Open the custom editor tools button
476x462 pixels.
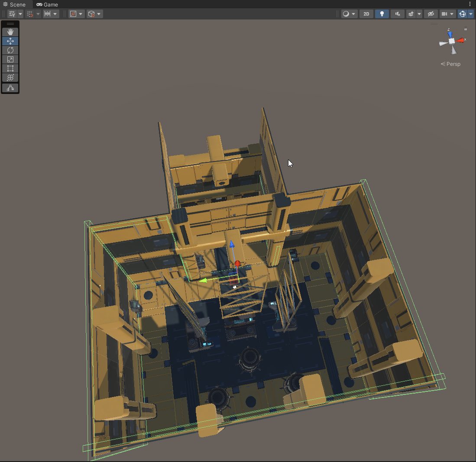pyautogui.click(x=10, y=88)
